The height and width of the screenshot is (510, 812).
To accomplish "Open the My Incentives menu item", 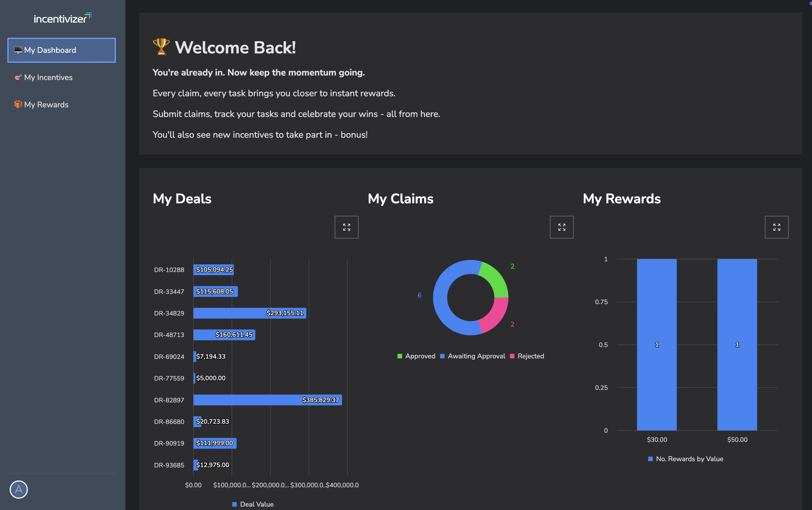I will [62, 78].
